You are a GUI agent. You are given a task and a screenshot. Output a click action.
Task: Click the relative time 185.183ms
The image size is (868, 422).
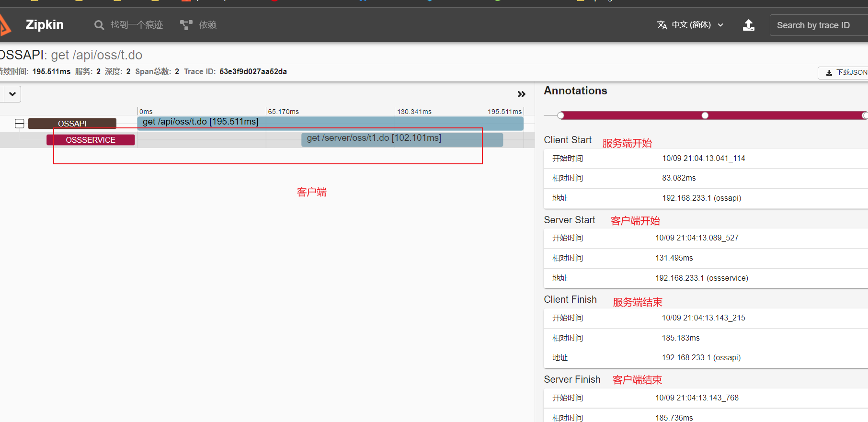point(681,338)
